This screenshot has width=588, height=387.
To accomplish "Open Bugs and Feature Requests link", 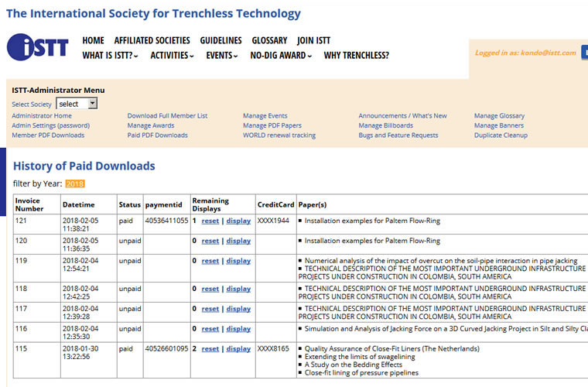I will [x=398, y=135].
